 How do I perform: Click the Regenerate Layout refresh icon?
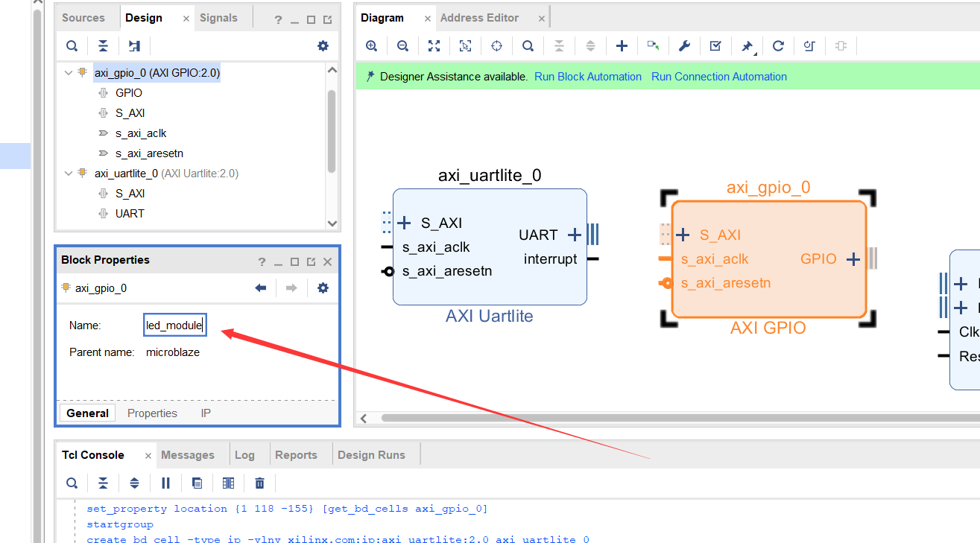click(778, 46)
